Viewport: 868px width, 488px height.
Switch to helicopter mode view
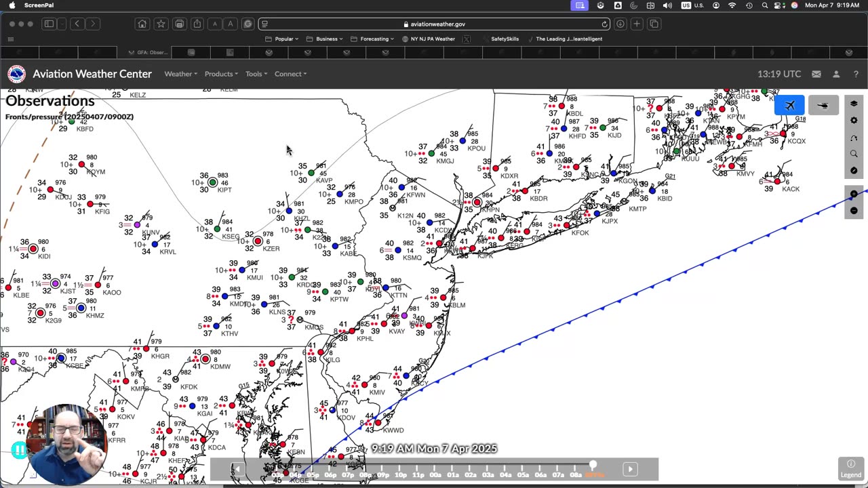point(823,106)
